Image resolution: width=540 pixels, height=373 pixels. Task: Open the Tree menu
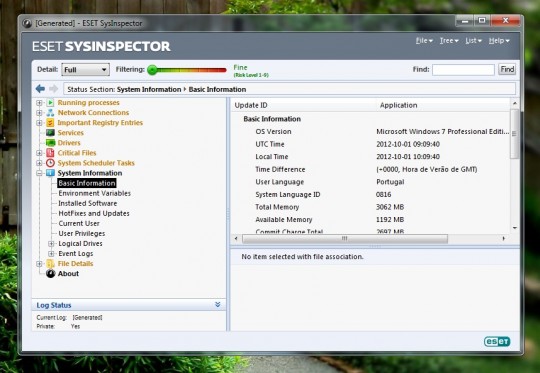(x=449, y=41)
